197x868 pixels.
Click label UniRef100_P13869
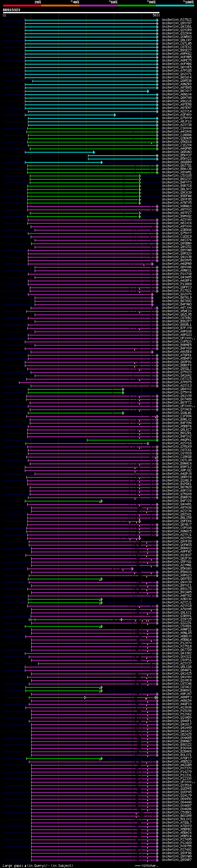177,284
